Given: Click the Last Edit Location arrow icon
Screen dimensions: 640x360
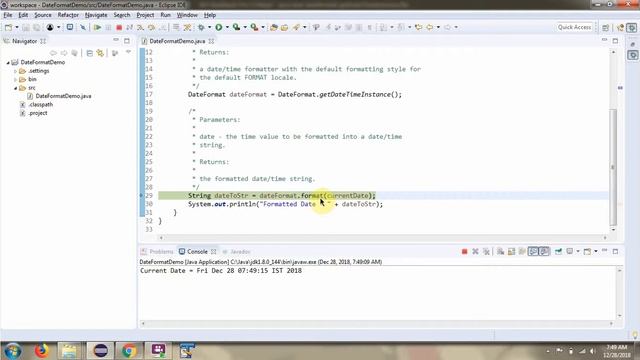Looking at the screenshot, I should [x=418, y=27].
